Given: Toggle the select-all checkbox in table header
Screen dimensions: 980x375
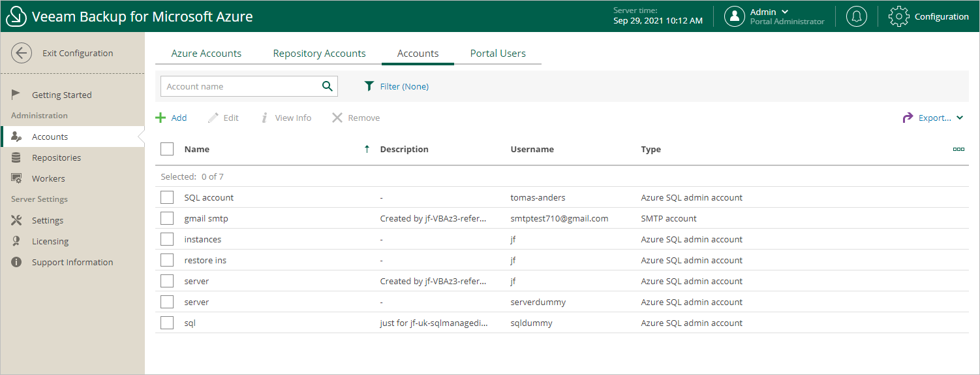Looking at the screenshot, I should (167, 149).
